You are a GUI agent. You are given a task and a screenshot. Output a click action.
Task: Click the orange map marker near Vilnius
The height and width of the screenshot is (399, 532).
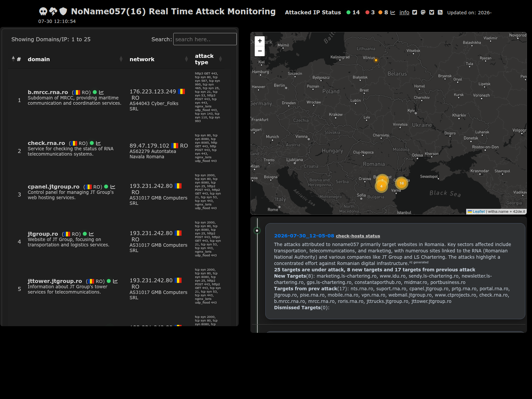point(376,60)
